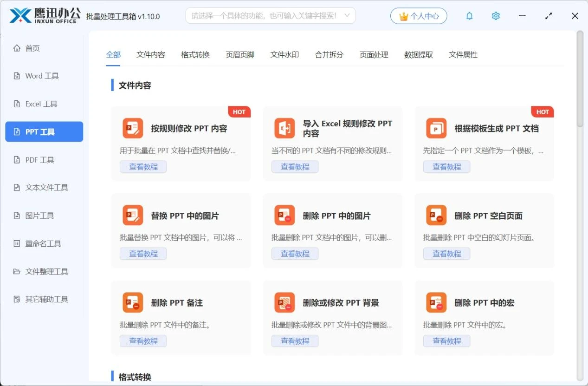Click the vertical scrollbar thumb
Screen dimensions: 588x386
[x=580, y=79]
